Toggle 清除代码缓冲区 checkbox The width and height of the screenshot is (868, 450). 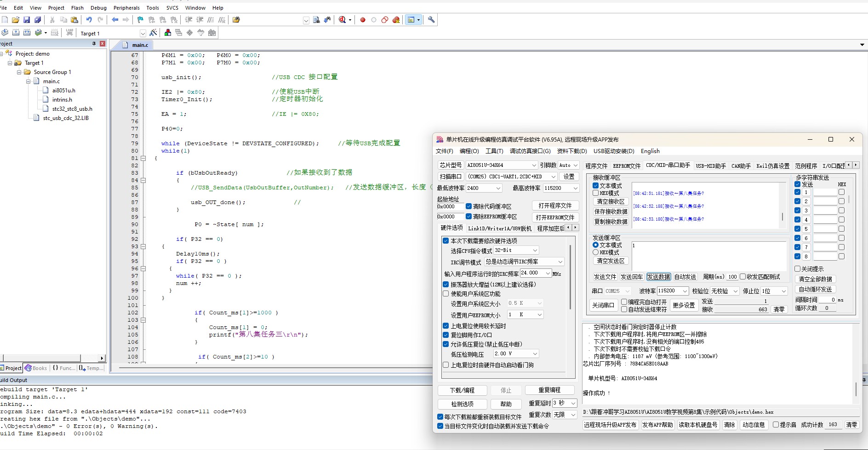[468, 206]
